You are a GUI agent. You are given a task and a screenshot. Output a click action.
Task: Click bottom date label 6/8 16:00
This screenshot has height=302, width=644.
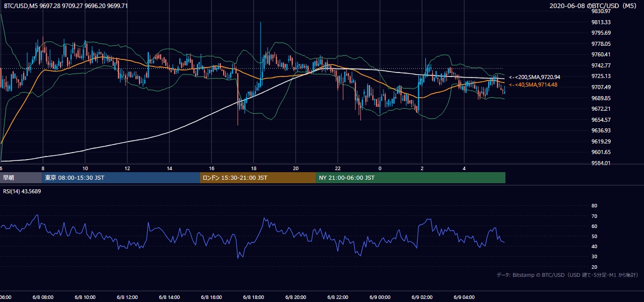point(211,297)
